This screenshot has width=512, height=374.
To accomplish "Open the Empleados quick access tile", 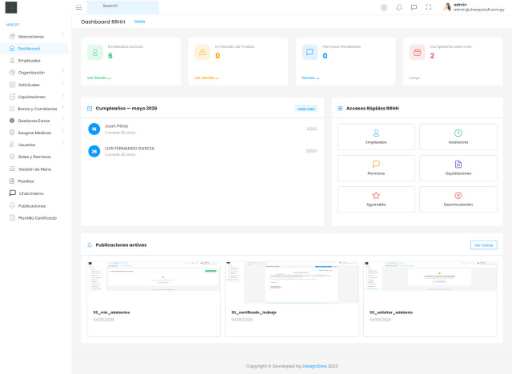I will pos(376,136).
